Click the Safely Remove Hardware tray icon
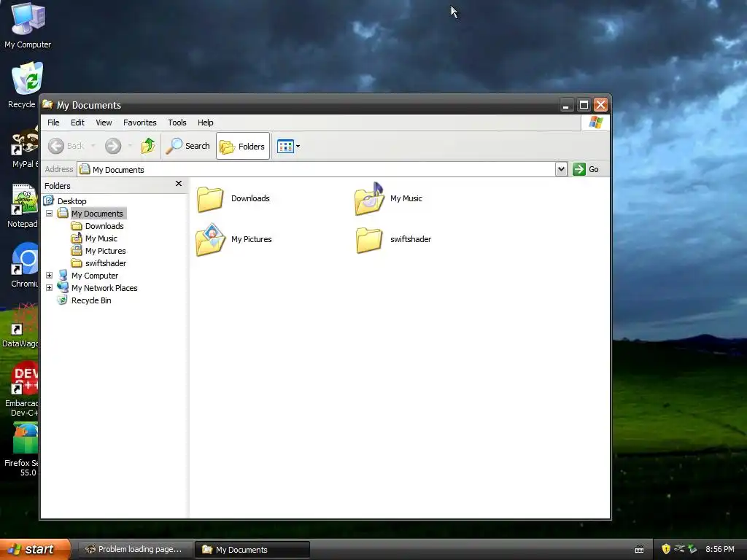 click(692, 549)
